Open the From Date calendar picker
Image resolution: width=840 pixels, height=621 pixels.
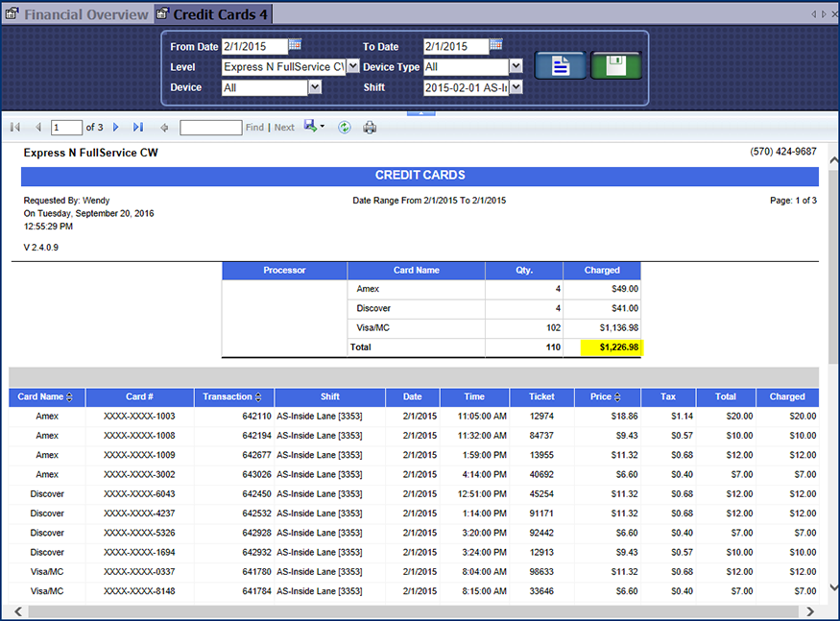[x=296, y=45]
